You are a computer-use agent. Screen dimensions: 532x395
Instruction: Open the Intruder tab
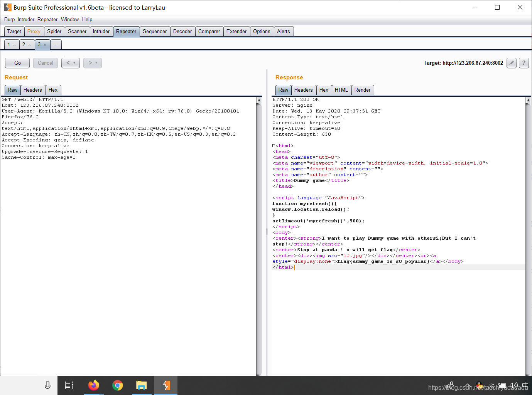point(101,32)
